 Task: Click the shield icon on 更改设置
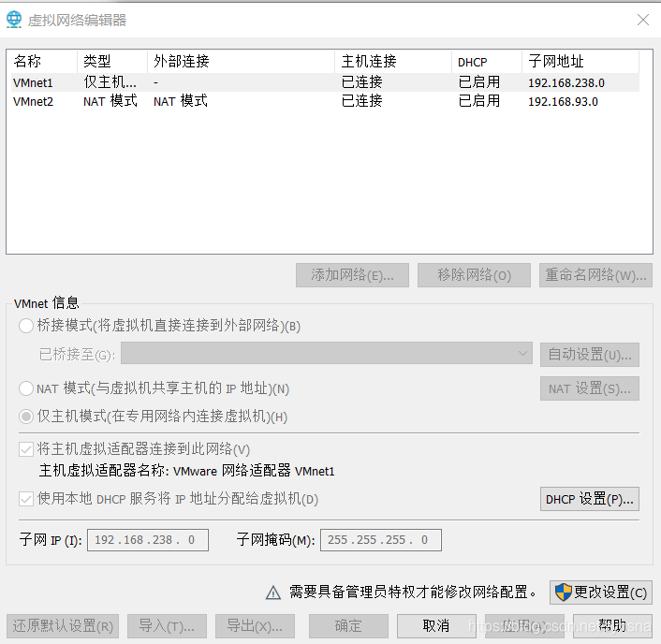(564, 593)
